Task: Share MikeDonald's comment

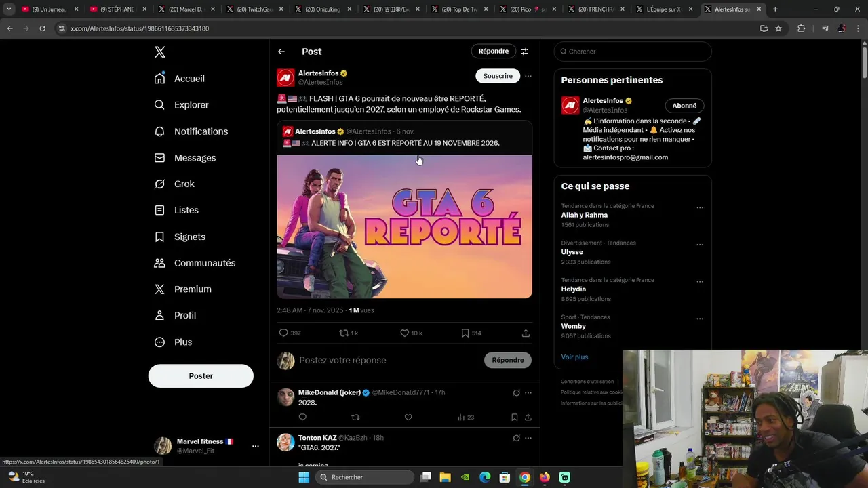Action: [528, 418]
